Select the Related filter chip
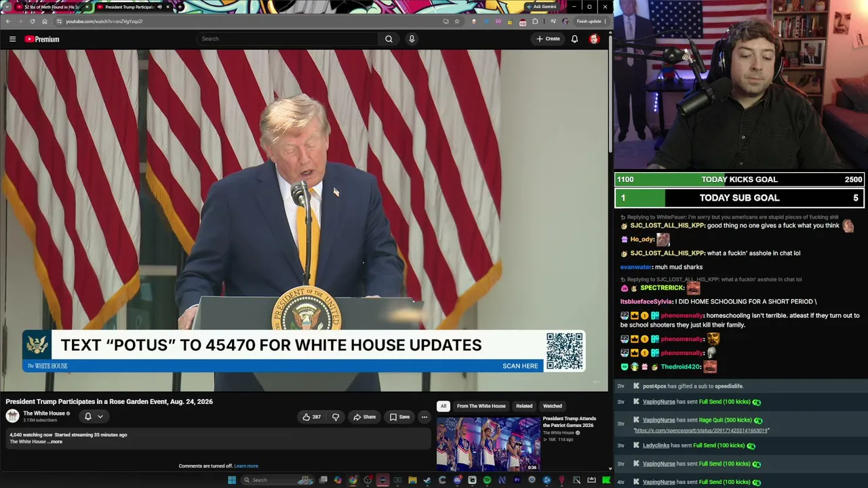Viewport: 868px width, 488px height. 524,406
